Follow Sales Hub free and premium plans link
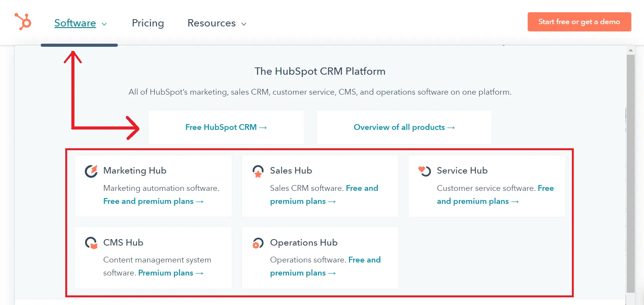Screen dimensions: 644x305 coord(302,201)
